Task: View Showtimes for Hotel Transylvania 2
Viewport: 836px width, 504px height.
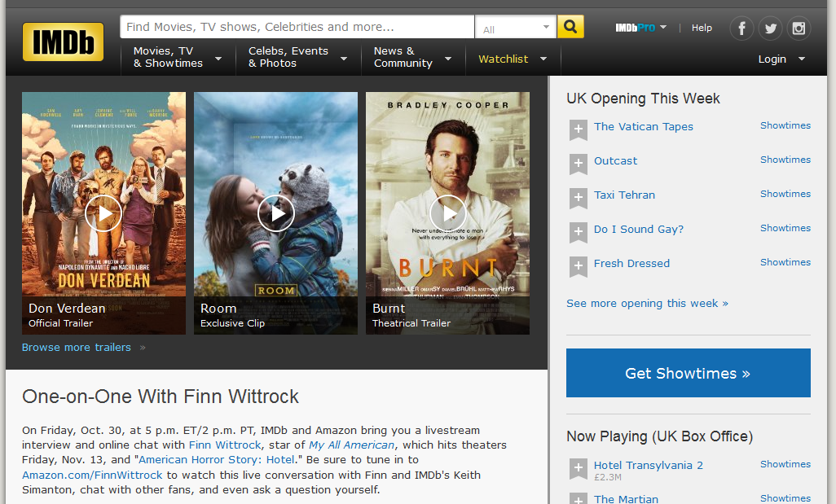Action: click(785, 464)
